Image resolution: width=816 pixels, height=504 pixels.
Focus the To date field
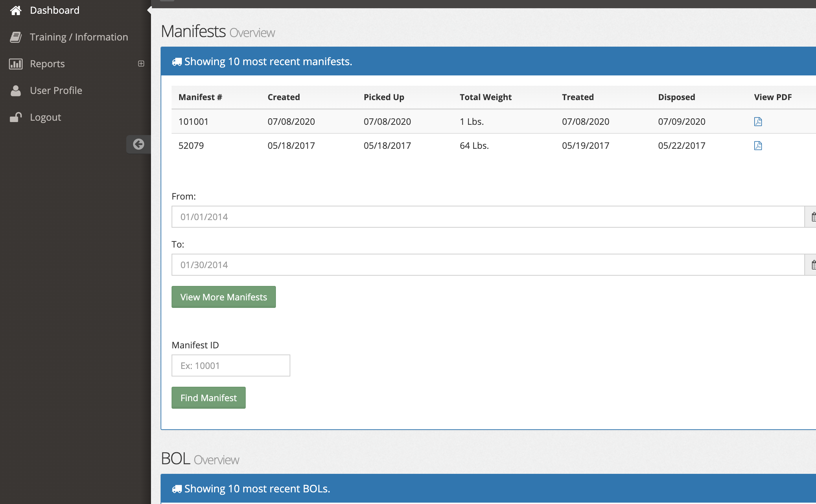(x=488, y=265)
